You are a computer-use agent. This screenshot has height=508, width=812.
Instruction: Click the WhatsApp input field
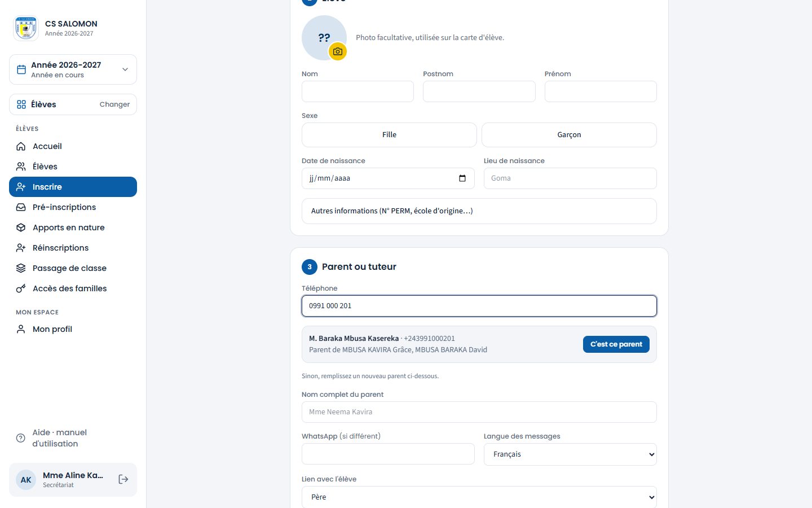(x=388, y=454)
